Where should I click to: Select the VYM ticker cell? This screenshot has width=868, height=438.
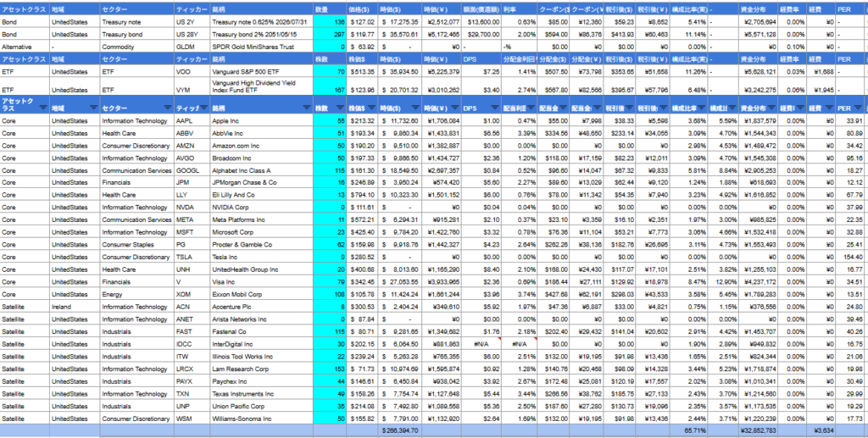(x=192, y=86)
